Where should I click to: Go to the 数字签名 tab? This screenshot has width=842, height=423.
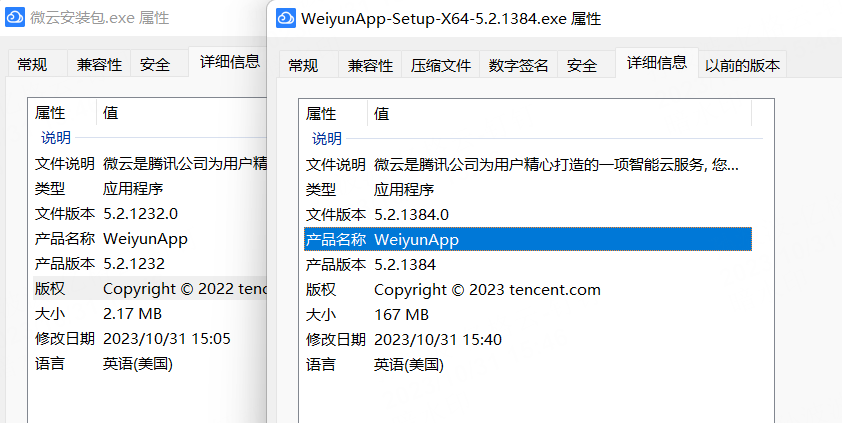click(x=518, y=66)
